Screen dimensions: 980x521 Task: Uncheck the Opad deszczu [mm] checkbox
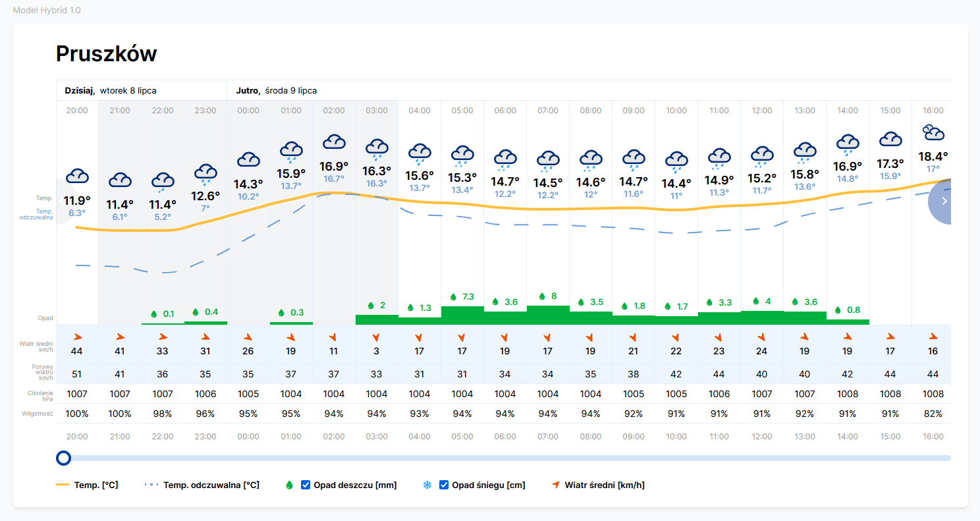pyautogui.click(x=306, y=485)
